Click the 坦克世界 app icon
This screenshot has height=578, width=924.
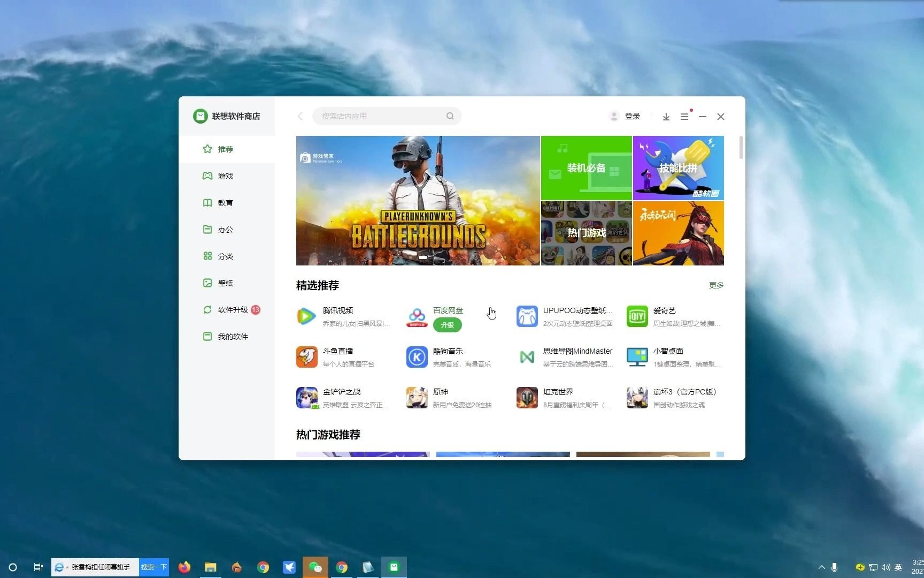527,398
